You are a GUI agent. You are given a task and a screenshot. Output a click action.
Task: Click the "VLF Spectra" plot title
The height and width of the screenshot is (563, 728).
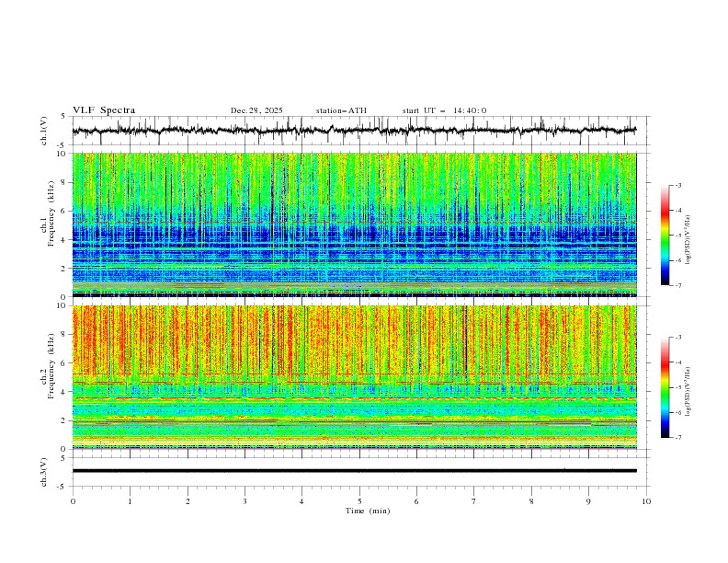click(104, 110)
